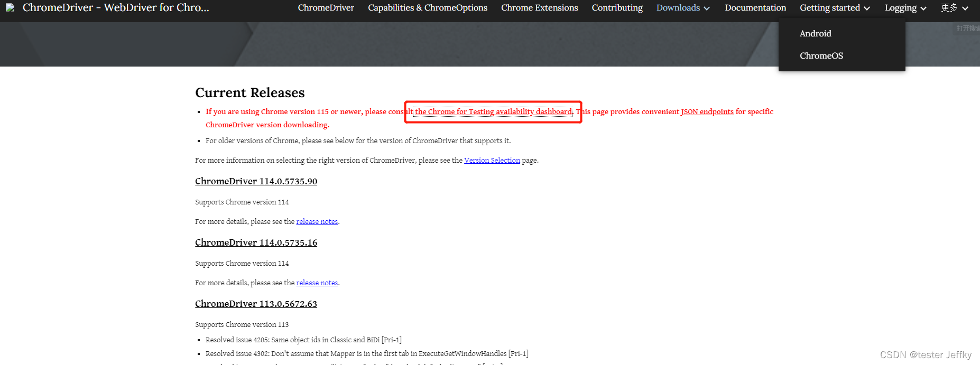Click 'Resolved issue 4205' list item
This screenshot has width=980, height=365.
coord(303,340)
